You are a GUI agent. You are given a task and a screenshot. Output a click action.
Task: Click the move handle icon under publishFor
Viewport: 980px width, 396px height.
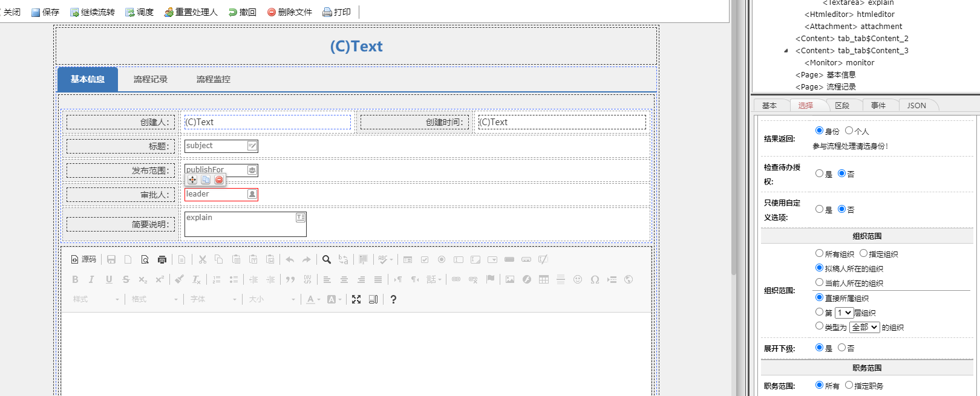tap(192, 180)
